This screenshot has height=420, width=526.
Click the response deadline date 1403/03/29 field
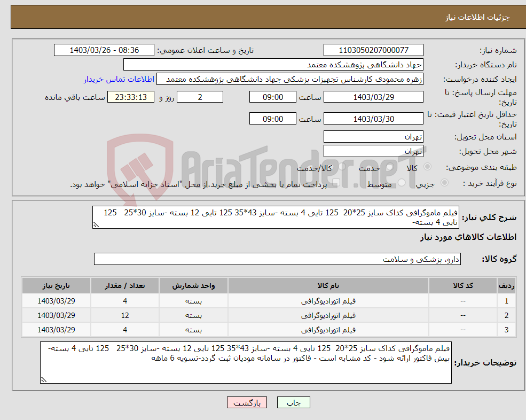[x=373, y=97]
